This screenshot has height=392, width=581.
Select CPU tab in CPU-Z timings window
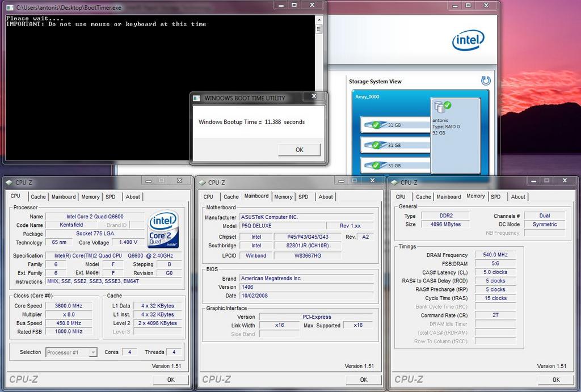click(401, 197)
